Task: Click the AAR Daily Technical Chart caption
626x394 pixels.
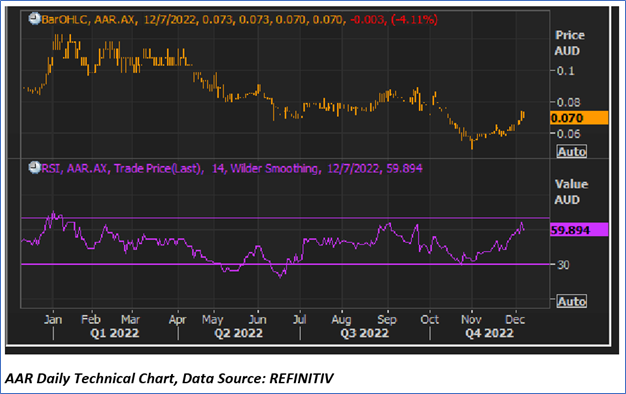Action: 169,378
